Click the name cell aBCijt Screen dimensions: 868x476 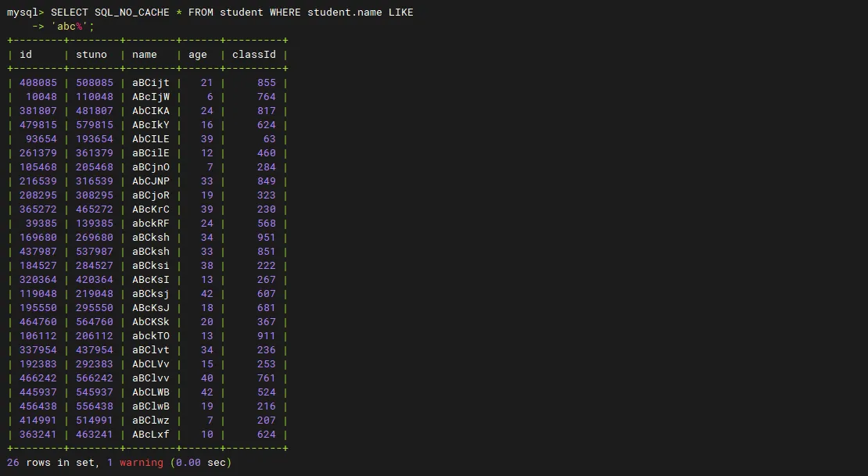tap(150, 83)
